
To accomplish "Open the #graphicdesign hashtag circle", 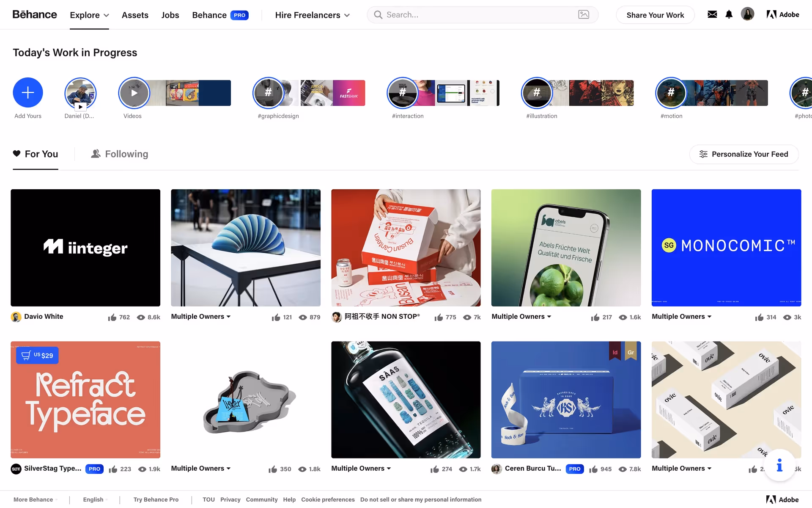I will click(x=268, y=92).
